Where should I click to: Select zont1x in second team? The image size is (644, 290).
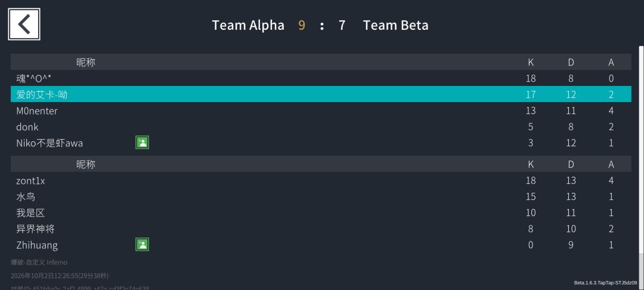point(321,180)
